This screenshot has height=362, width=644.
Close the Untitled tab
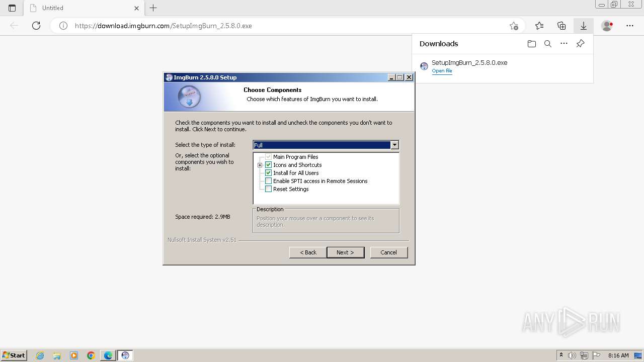136,8
